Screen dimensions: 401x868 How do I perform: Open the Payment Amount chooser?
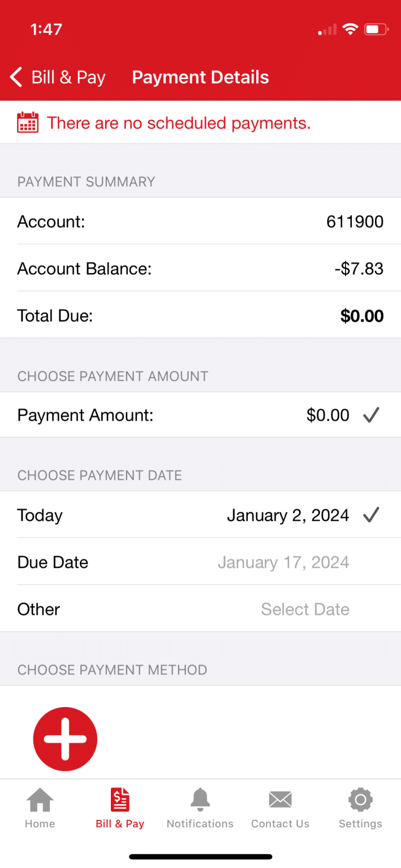(200, 415)
